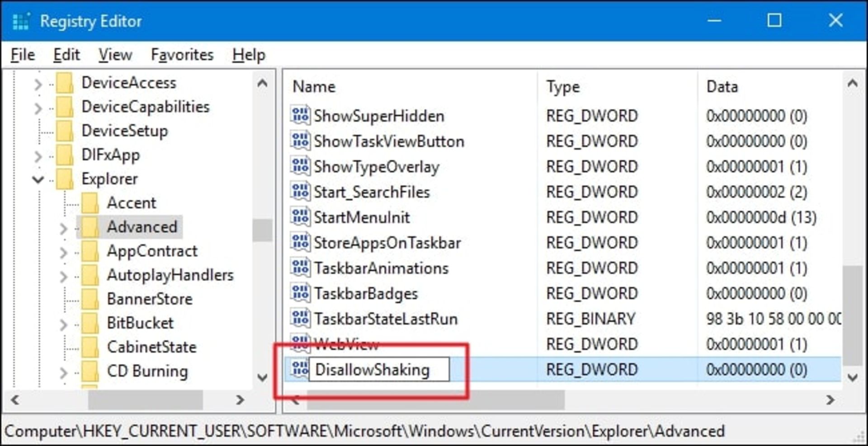Screen dimensions: 868x446
Task: Click the ShowTaskViewButton value icon
Action: (x=300, y=141)
